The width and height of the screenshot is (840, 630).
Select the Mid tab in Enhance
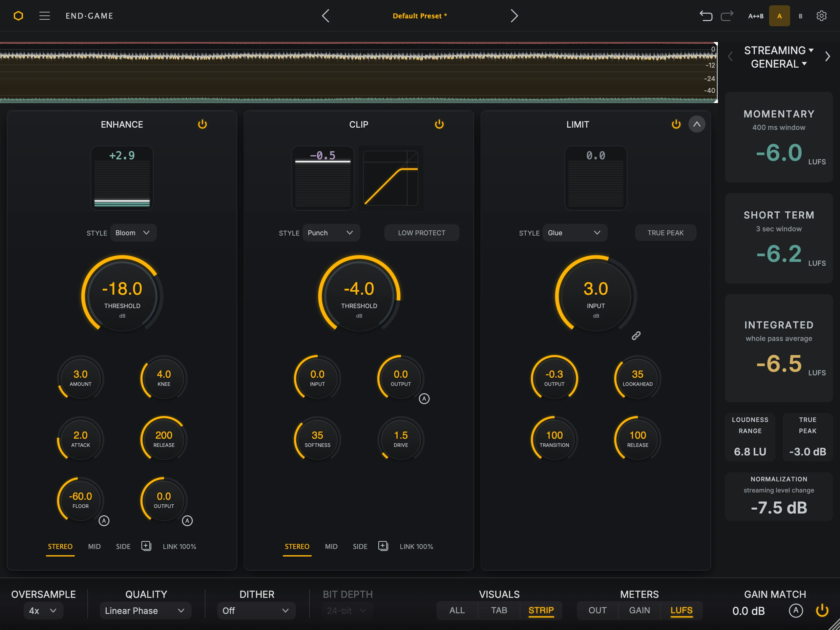point(94,546)
